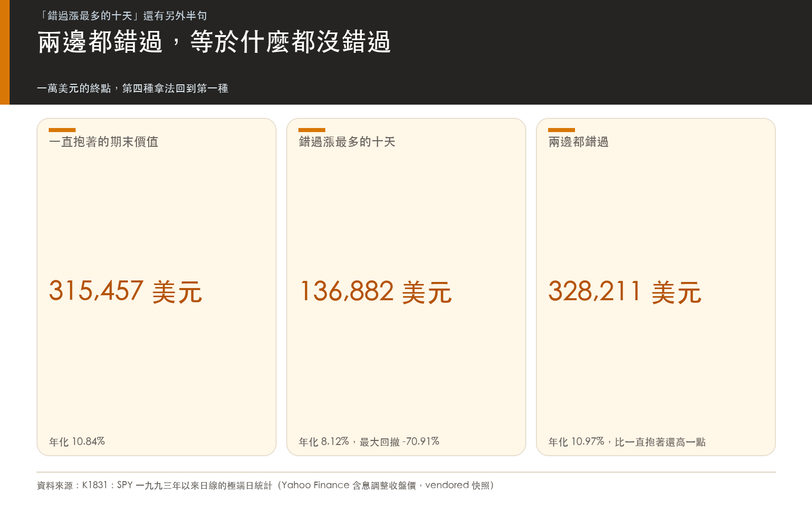Click the card label 錯過漲最多的十天
812x508 pixels.
click(347, 142)
